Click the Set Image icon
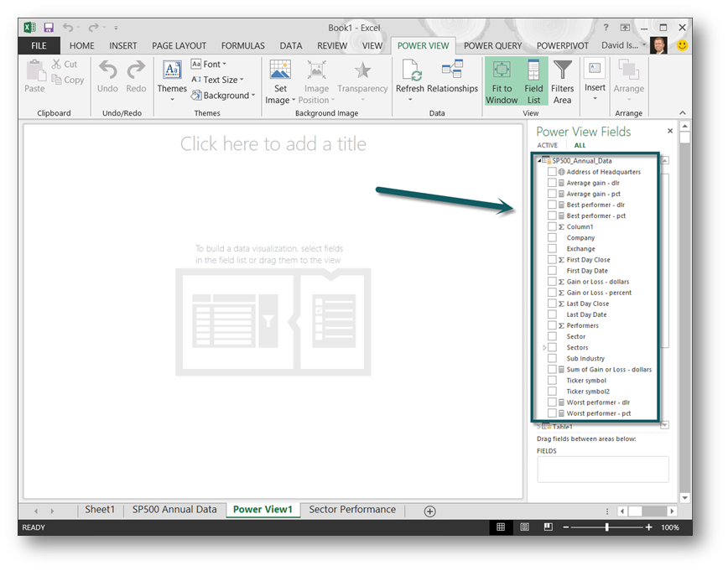This screenshot has height=571, width=728. (280, 70)
